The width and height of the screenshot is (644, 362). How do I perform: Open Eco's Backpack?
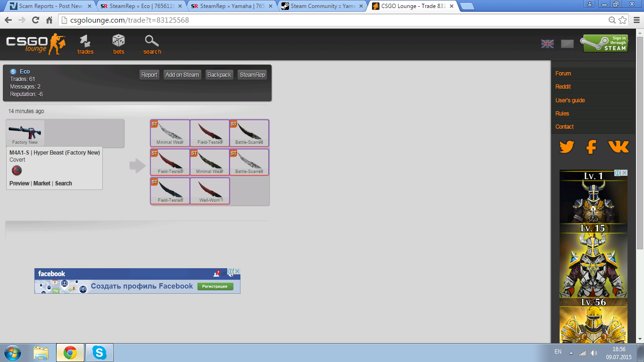[219, 75]
